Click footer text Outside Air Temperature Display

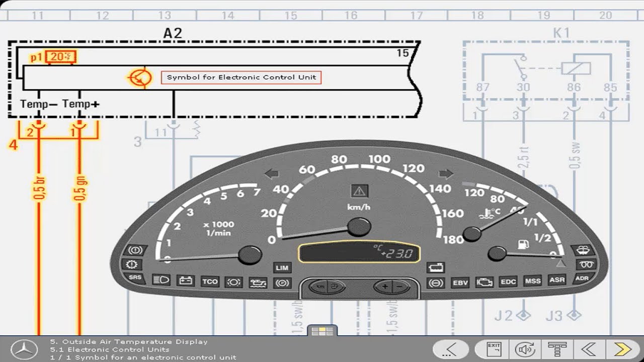click(134, 342)
